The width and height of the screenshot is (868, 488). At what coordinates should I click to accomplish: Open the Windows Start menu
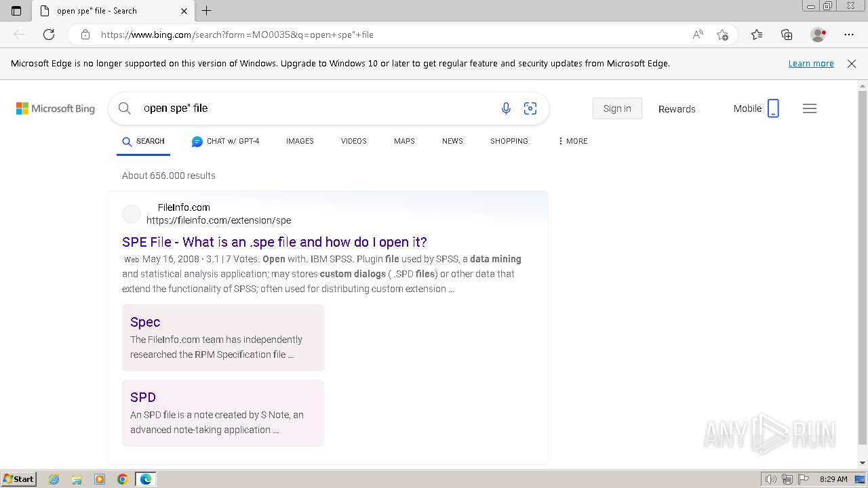pos(19,479)
